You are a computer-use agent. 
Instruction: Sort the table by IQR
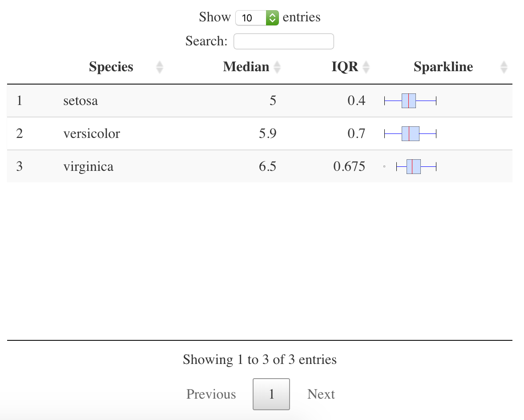click(345, 67)
